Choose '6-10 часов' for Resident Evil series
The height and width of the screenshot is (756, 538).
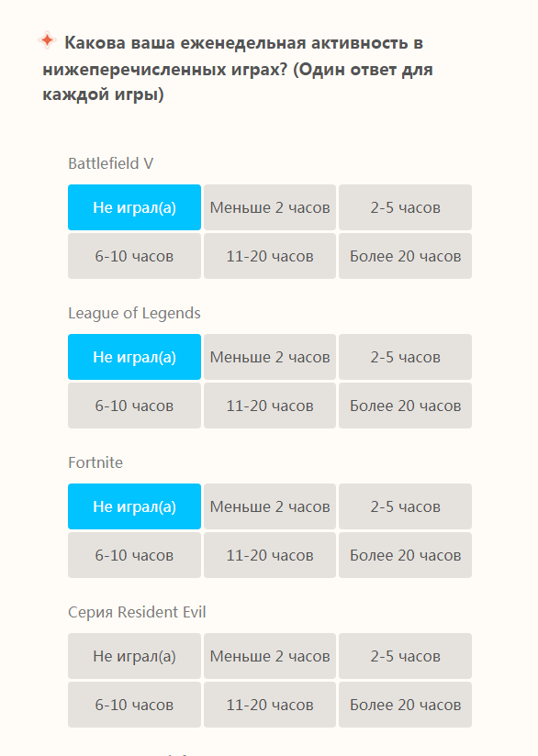[134, 705]
